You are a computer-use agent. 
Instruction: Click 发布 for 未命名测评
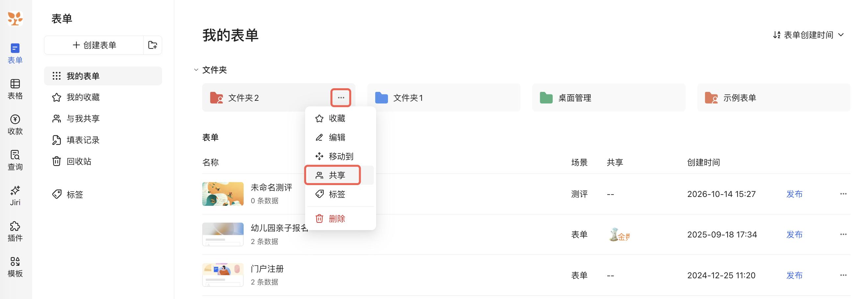click(x=794, y=194)
